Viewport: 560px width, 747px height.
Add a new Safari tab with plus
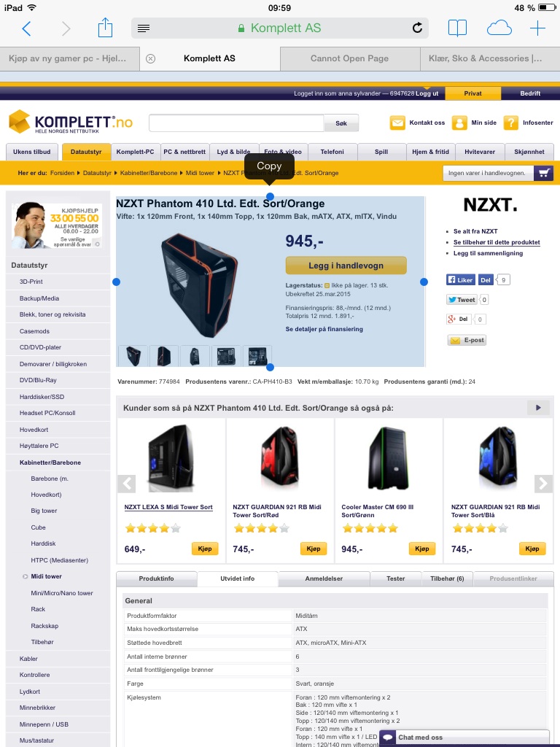[537, 28]
